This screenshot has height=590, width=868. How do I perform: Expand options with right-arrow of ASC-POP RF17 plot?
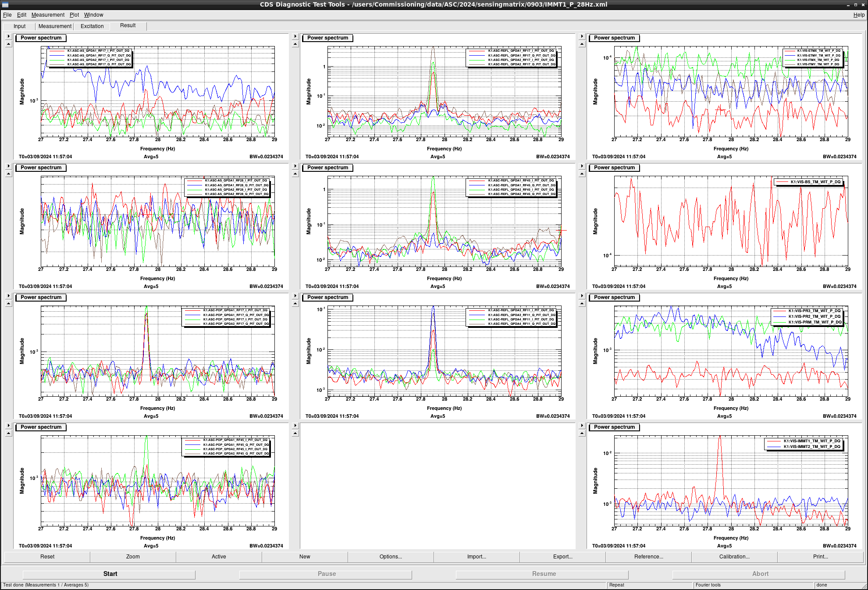[8, 296]
